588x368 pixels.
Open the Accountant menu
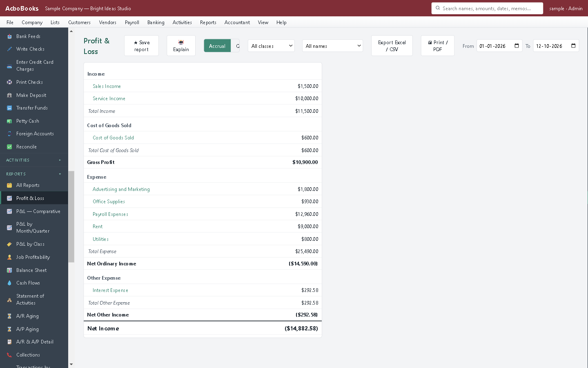[237, 22]
